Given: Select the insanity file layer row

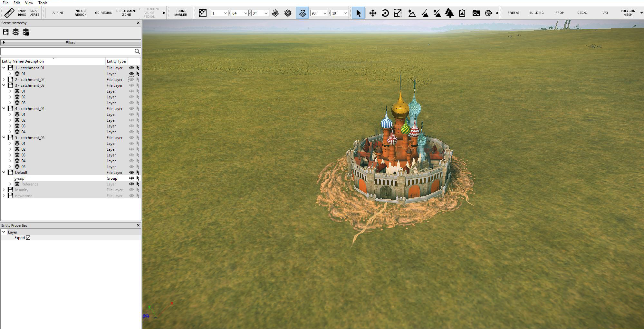Looking at the screenshot, I should pyautogui.click(x=71, y=190).
